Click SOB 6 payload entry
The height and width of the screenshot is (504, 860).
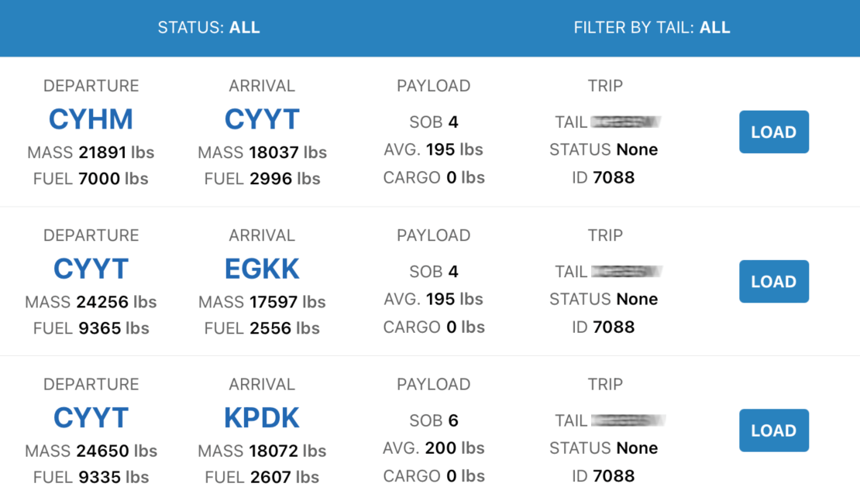click(x=434, y=420)
